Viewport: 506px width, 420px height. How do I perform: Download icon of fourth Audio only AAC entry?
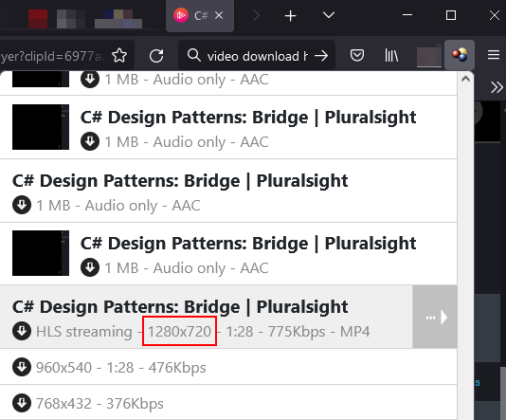[90, 267]
